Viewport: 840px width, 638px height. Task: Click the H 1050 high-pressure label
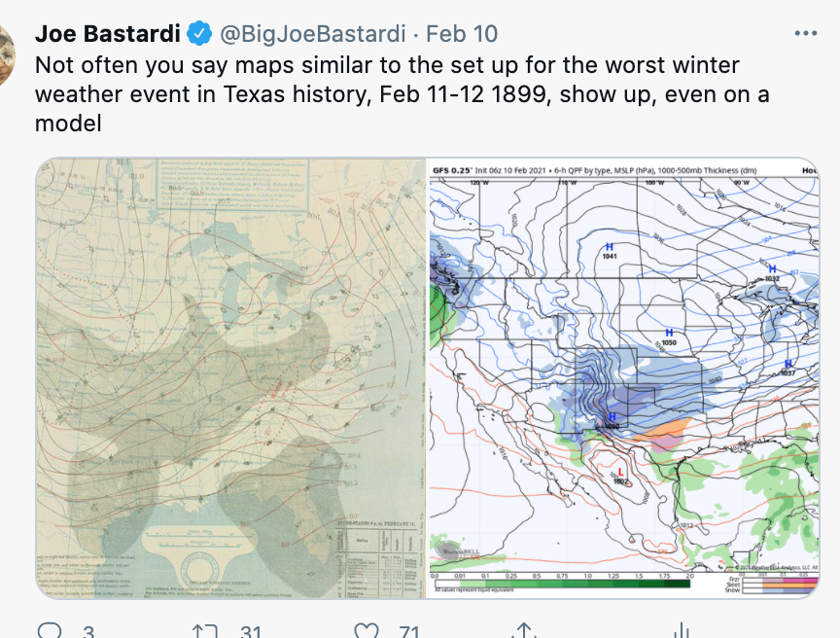point(668,337)
